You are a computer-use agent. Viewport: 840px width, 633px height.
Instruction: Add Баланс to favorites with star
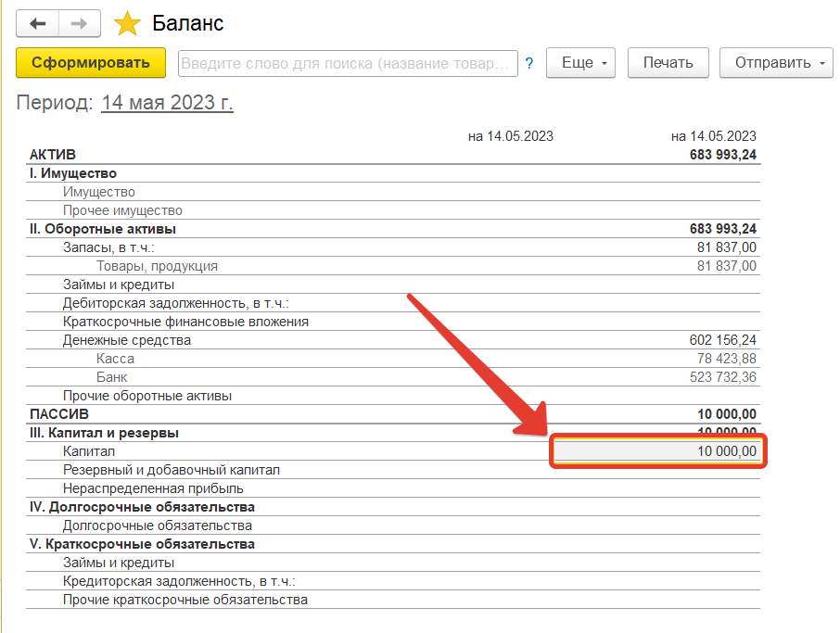126,24
